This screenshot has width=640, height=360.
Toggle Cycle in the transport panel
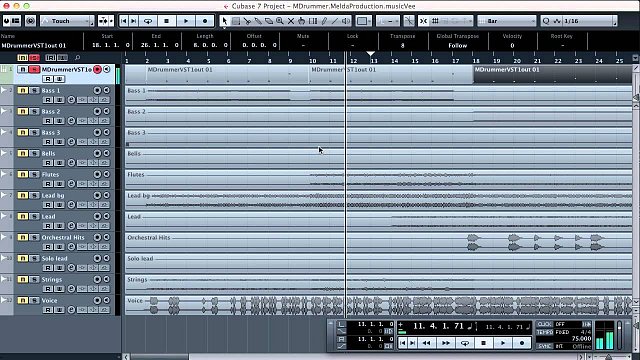tap(464, 343)
